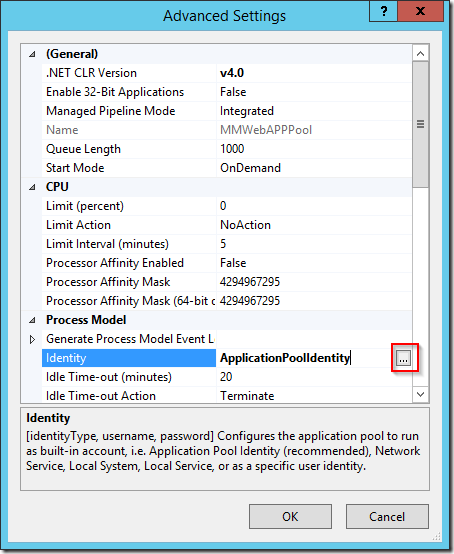Collapse the CPU section
This screenshot has height=554, width=454.
(x=32, y=187)
